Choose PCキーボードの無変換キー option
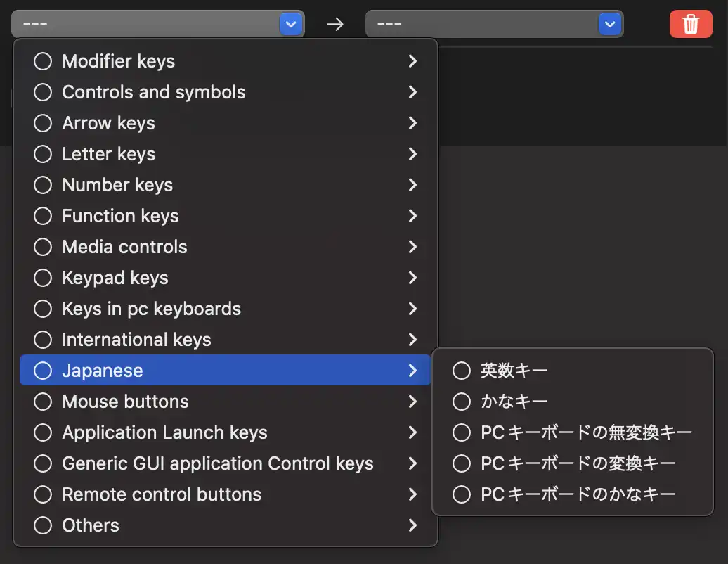 point(586,432)
